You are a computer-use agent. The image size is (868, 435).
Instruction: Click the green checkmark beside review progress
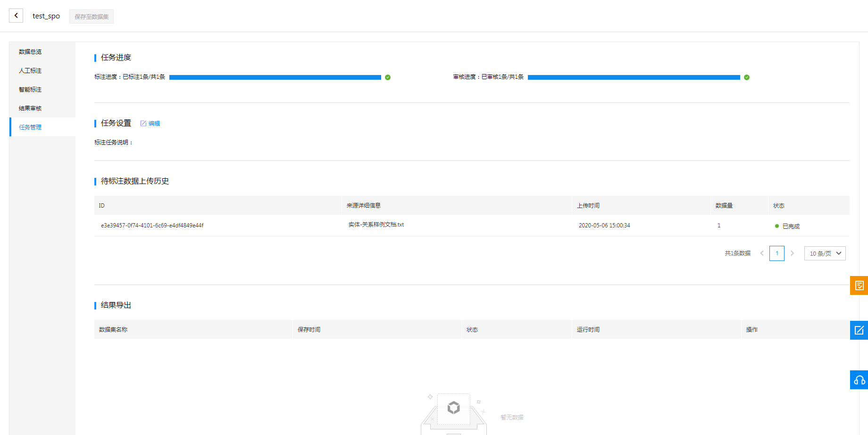747,77
